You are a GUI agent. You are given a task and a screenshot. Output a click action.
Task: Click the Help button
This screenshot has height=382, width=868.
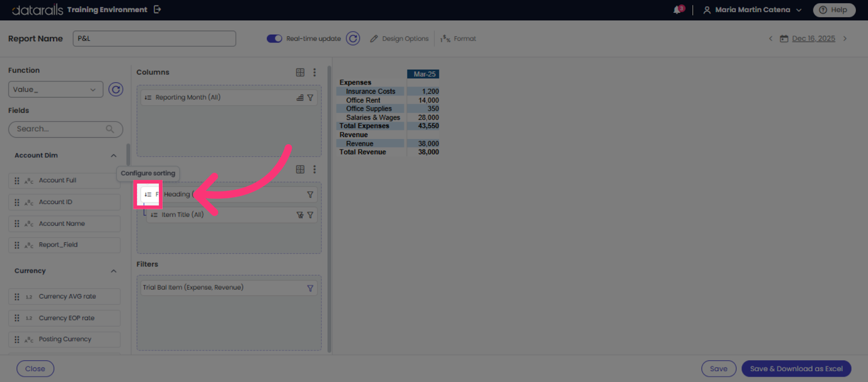point(834,10)
